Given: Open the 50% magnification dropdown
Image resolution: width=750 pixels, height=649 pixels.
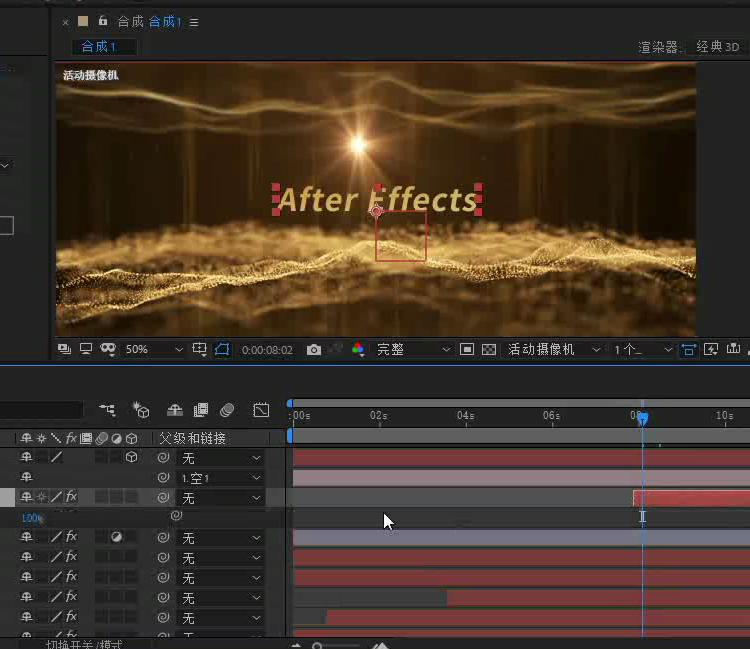Looking at the screenshot, I should coord(154,350).
